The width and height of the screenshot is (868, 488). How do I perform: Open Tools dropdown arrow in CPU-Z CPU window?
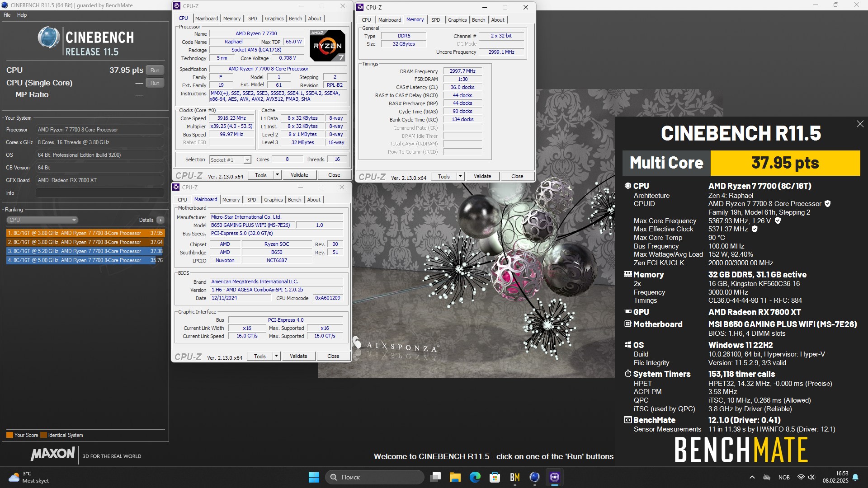277,175
